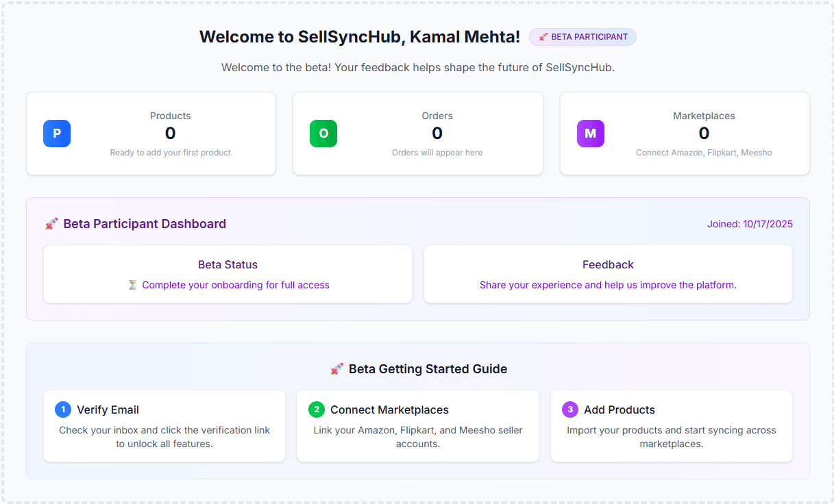Click the hourglass icon in Beta Status
This screenshot has width=834, height=504.
pos(132,285)
